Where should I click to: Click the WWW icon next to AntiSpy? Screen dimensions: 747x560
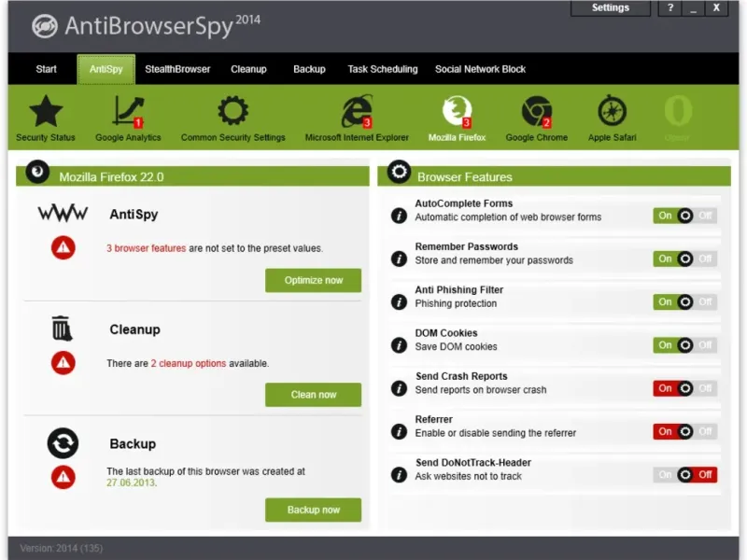tap(63, 214)
